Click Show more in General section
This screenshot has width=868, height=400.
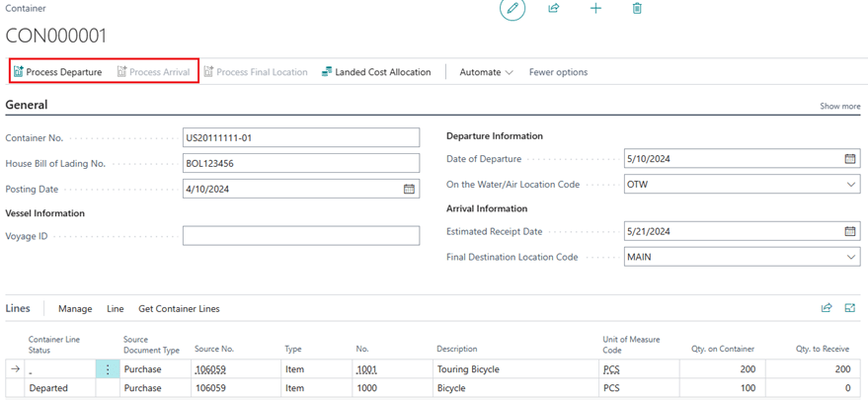click(839, 107)
